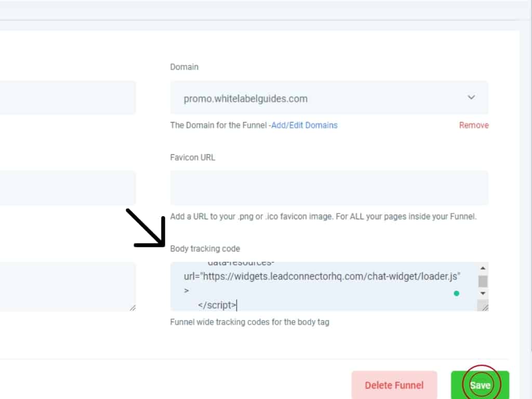Save the funnel settings
The width and height of the screenshot is (532, 399).
[480, 385]
